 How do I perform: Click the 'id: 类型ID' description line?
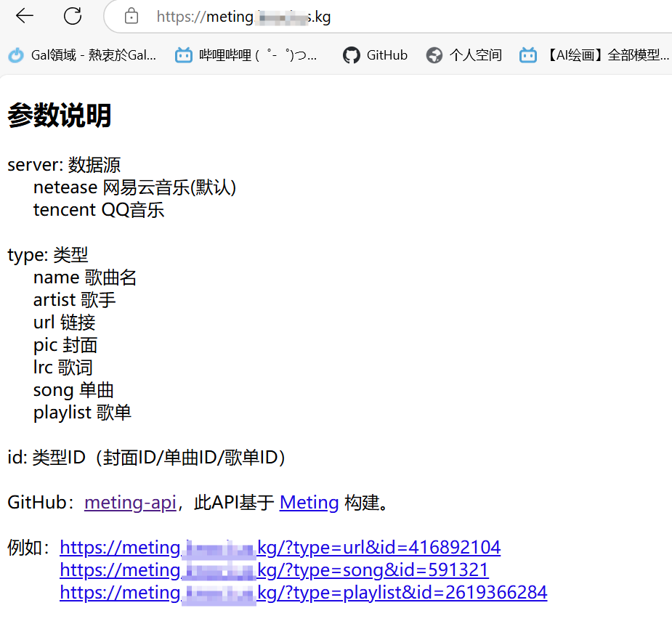[x=147, y=458]
